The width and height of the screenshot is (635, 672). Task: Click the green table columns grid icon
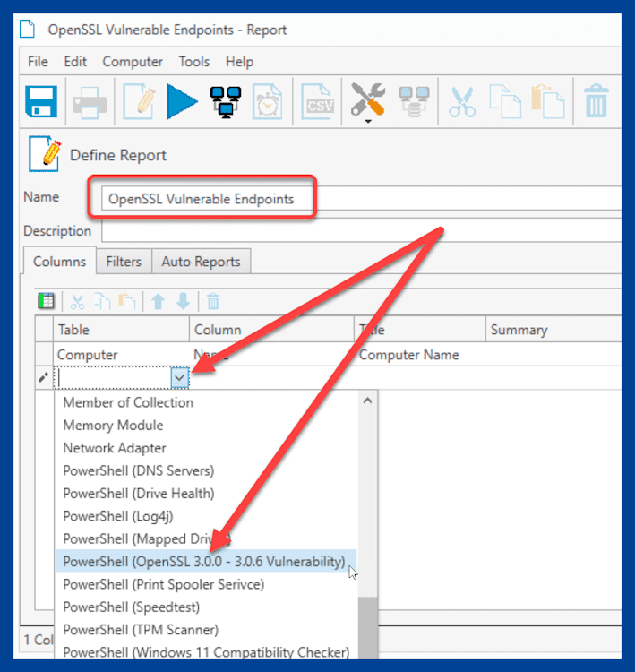pos(46,301)
